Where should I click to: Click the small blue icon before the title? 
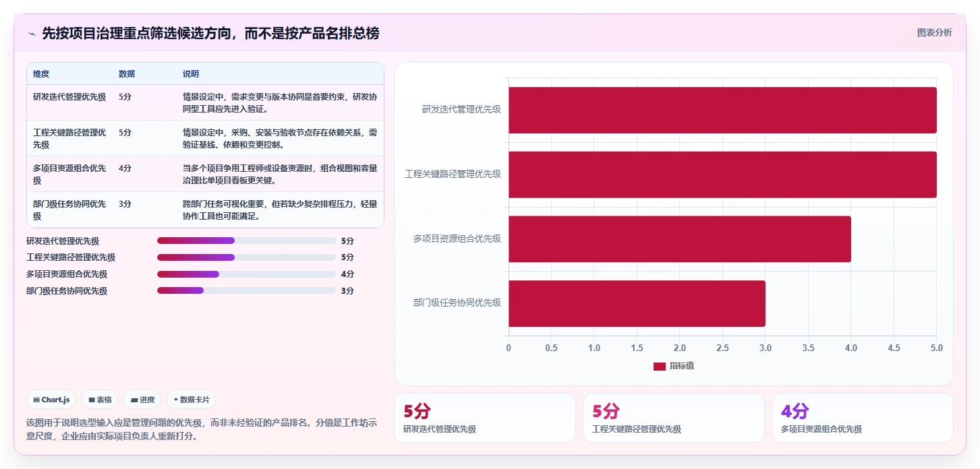click(32, 33)
